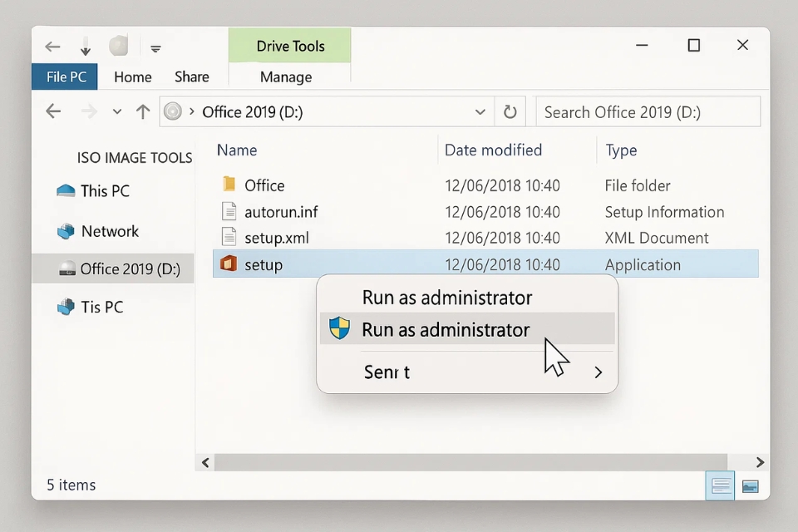798x532 pixels.
Task: Refresh the Office 2019 (D:) folder
Action: [510, 111]
